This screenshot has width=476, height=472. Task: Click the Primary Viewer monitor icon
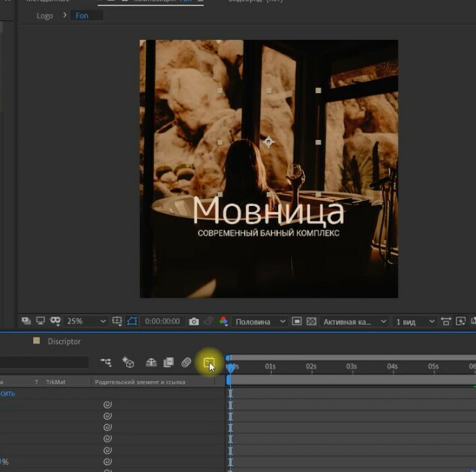tap(40, 321)
